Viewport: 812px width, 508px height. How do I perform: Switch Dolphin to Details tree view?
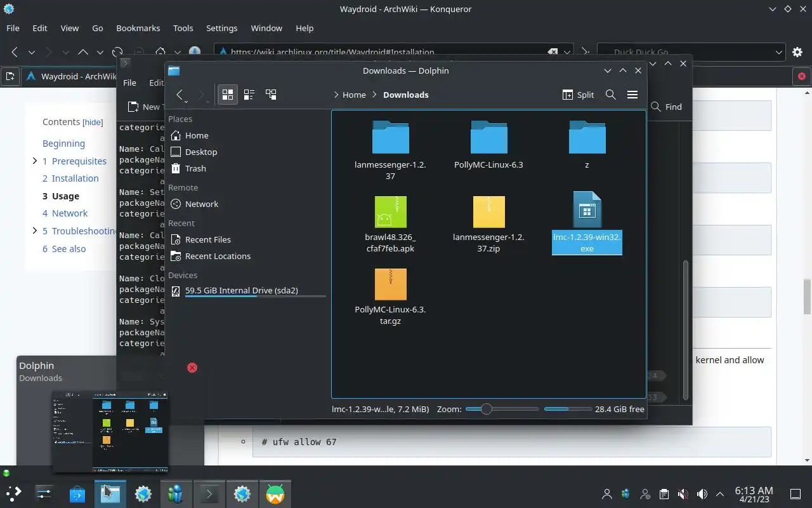(x=271, y=95)
